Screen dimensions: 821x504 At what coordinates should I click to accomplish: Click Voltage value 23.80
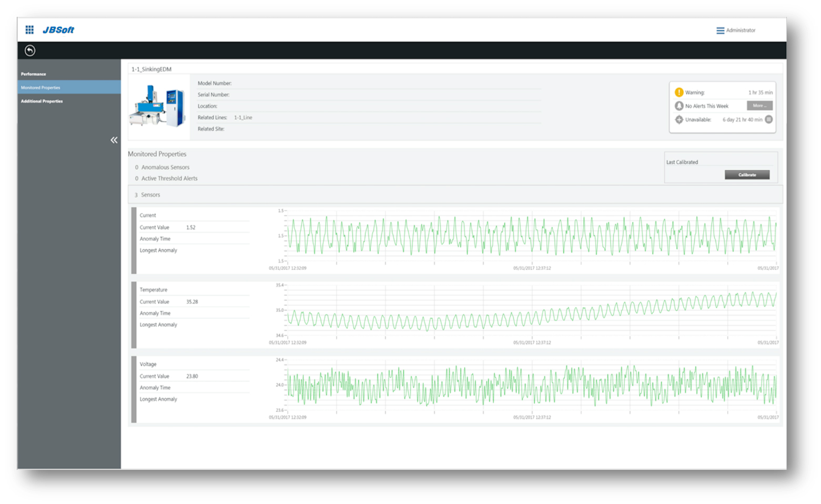192,376
